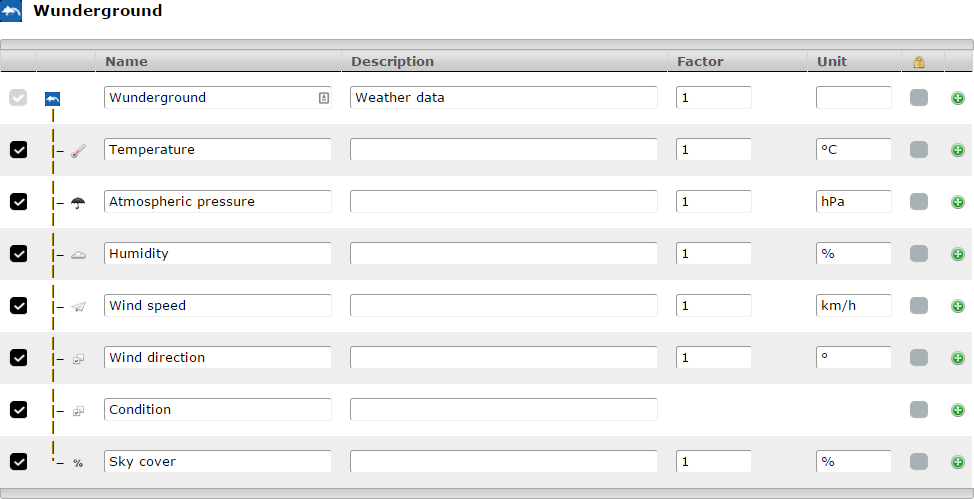The image size is (974, 499).
Task: Toggle the lock box on Atmospheric pressure row
Action: coord(919,201)
